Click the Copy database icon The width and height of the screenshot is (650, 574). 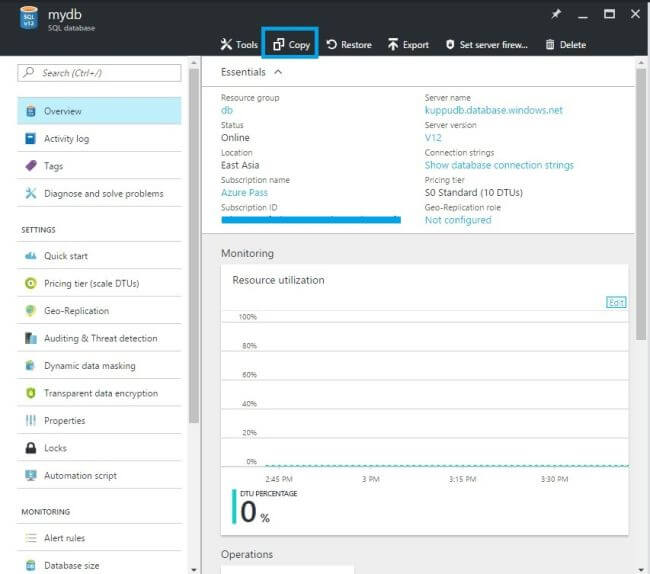pos(279,44)
